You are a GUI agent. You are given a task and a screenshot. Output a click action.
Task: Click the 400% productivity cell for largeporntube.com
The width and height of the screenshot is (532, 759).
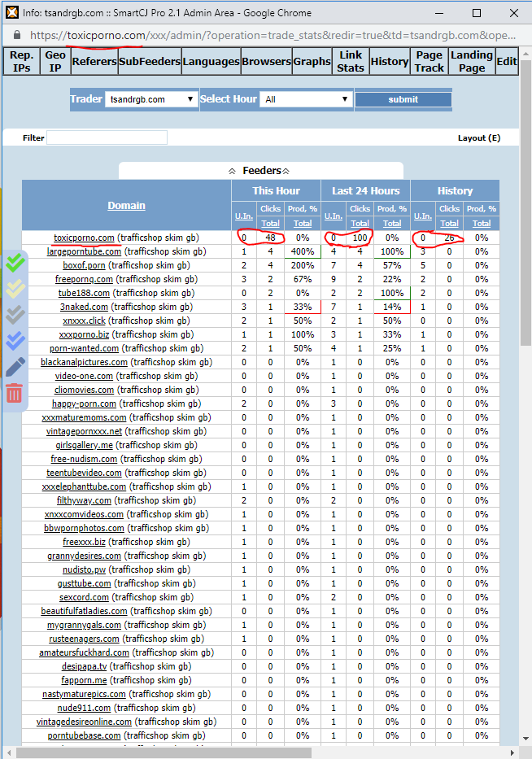coord(303,251)
